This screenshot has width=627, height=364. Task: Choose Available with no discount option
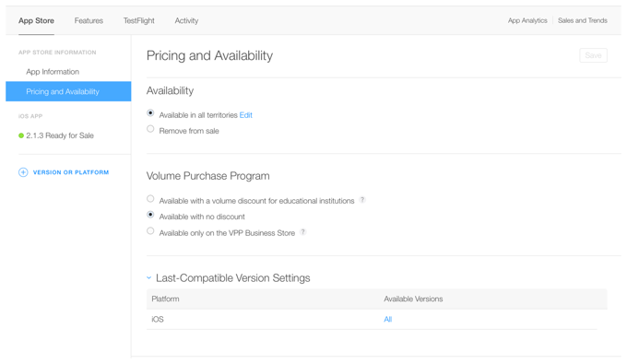[x=150, y=215]
